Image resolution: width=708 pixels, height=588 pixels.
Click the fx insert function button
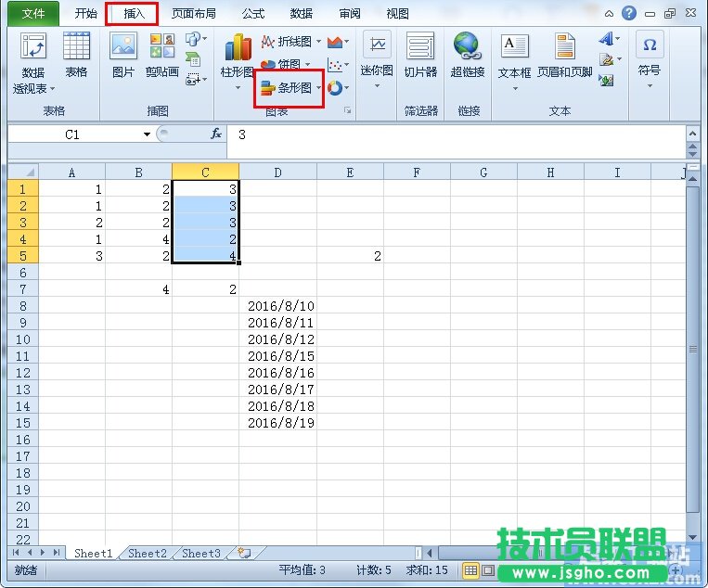216,134
